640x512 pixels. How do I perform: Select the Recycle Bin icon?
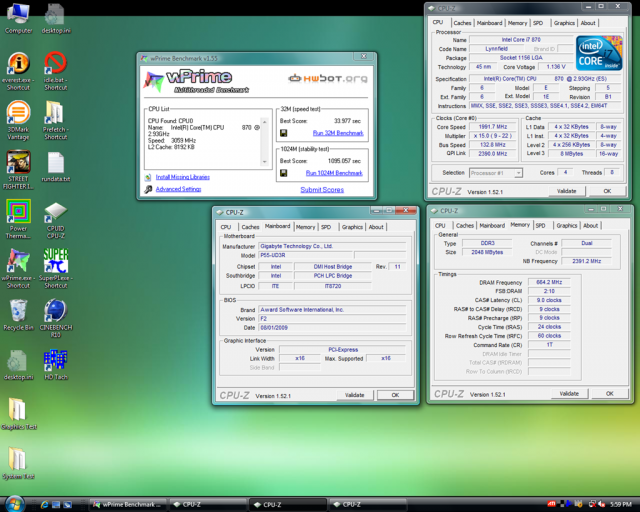(x=18, y=315)
